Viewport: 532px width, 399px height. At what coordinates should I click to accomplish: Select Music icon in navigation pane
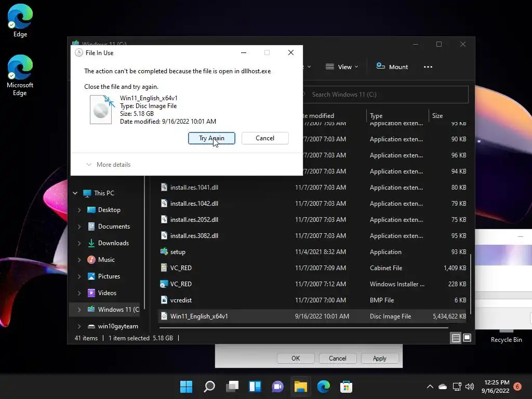tap(91, 260)
